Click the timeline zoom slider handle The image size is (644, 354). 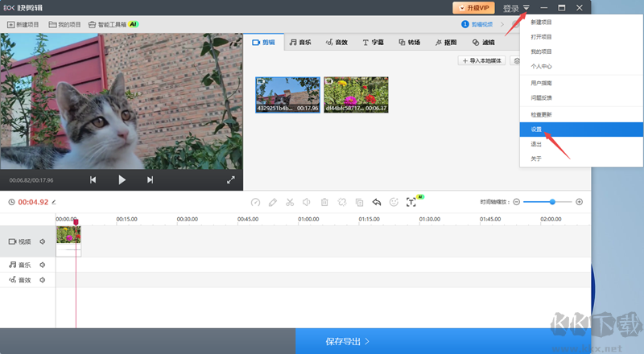[x=552, y=202]
